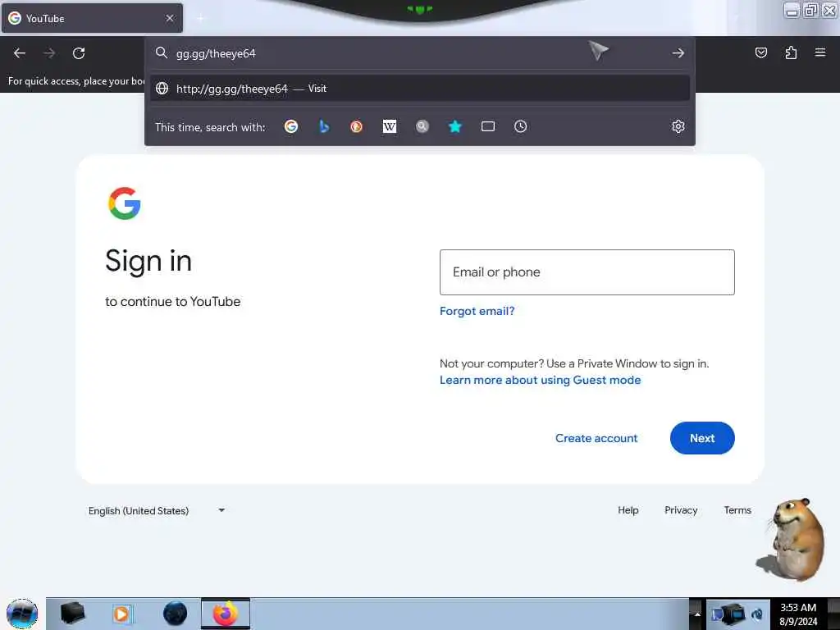Search bookmarks with the star icon
The image size is (840, 630).
454,126
